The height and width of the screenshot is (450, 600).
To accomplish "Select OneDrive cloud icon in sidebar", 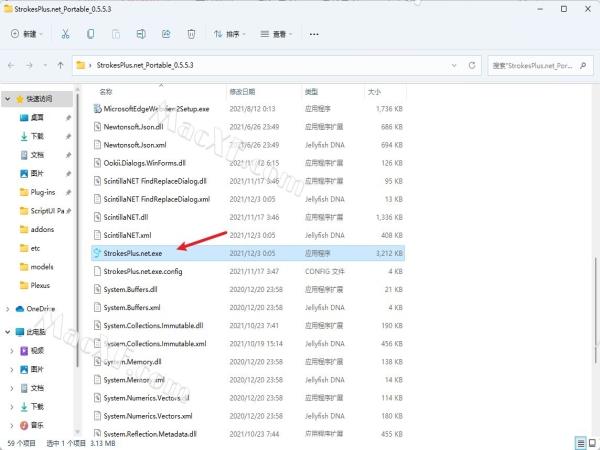I will [20, 309].
